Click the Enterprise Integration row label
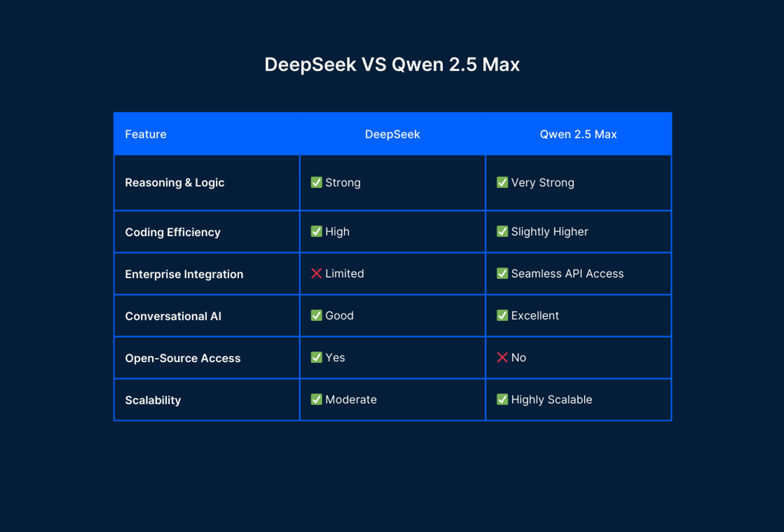 pos(184,274)
